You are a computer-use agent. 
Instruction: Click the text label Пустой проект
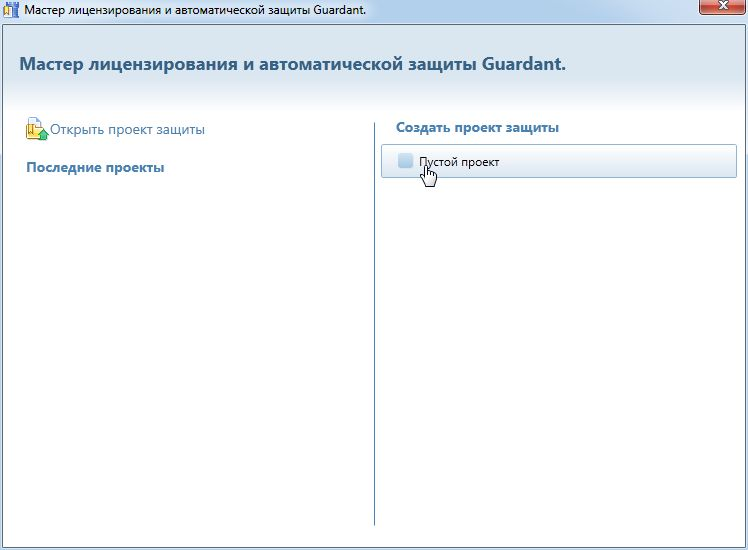pyautogui.click(x=459, y=162)
